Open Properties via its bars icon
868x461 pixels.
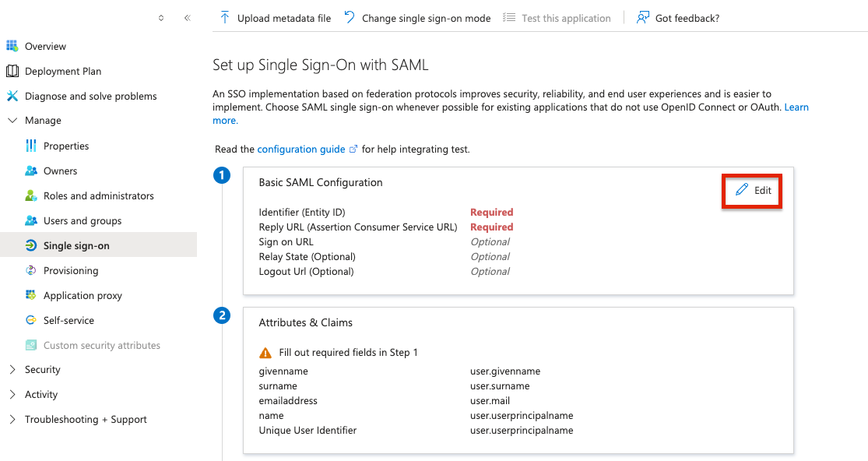[31, 146]
